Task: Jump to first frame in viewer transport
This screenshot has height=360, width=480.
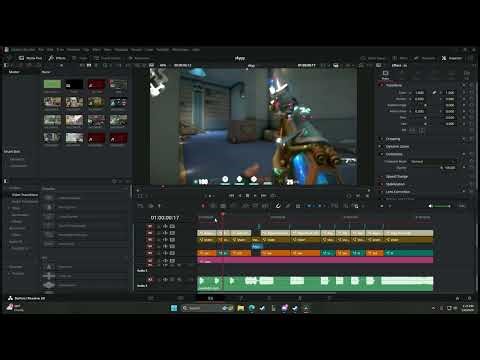Action: [231, 196]
